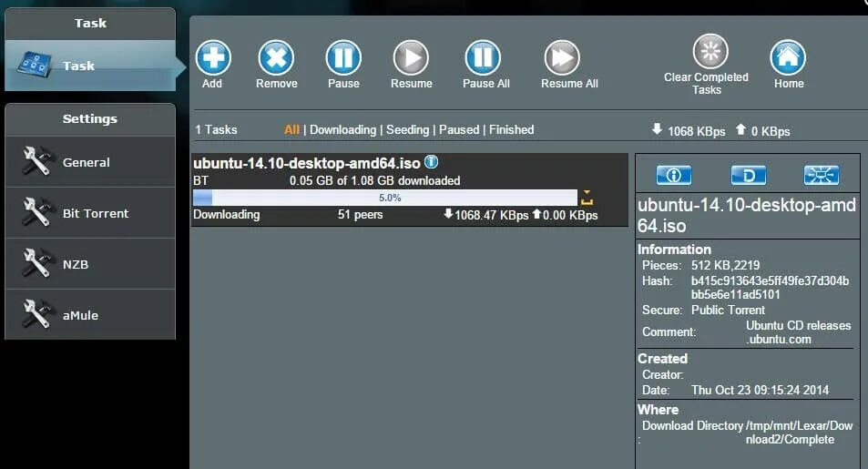Click the 'Downloading' status in task row
This screenshot has height=469, width=868.
point(227,214)
